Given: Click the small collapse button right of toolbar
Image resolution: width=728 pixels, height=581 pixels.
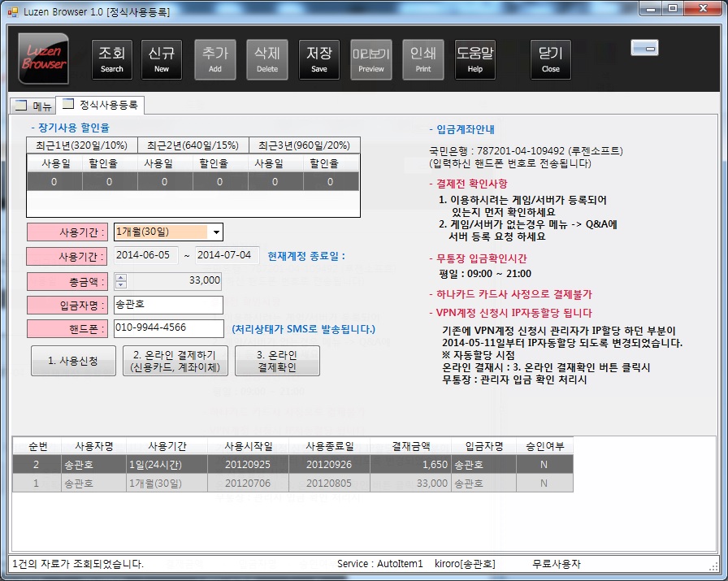Looking at the screenshot, I should [x=644, y=48].
